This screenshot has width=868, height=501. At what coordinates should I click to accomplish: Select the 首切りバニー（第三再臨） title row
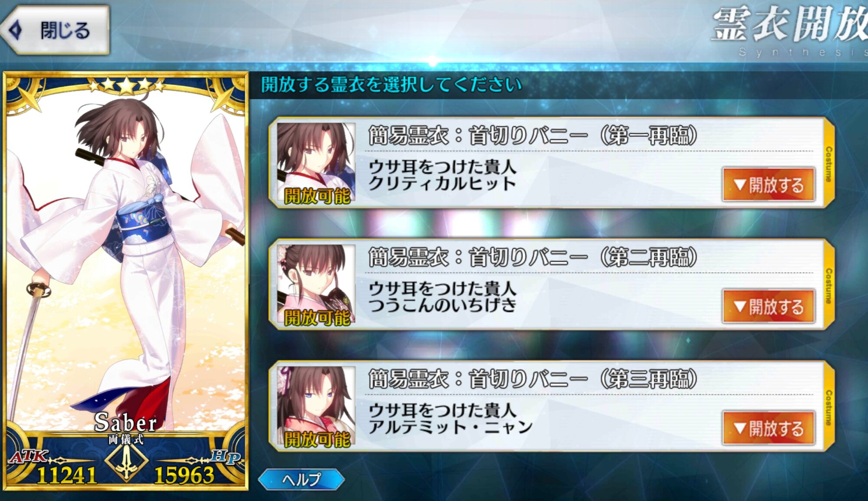tap(533, 379)
